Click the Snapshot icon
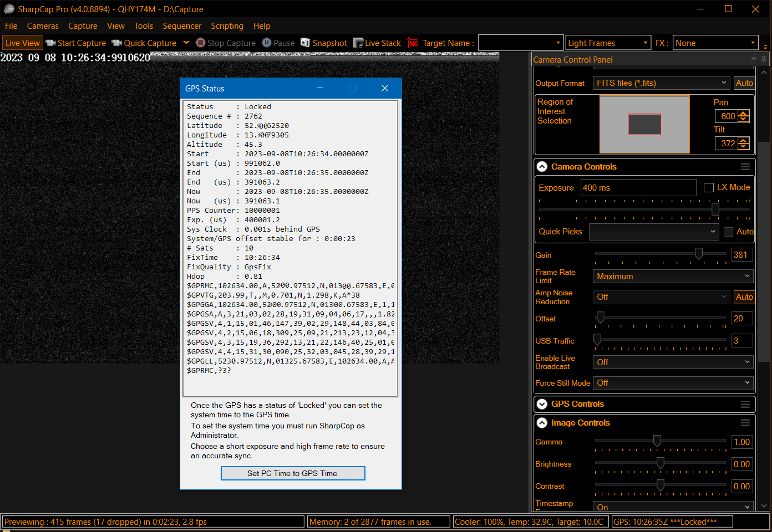The image size is (772, 532). tap(305, 43)
